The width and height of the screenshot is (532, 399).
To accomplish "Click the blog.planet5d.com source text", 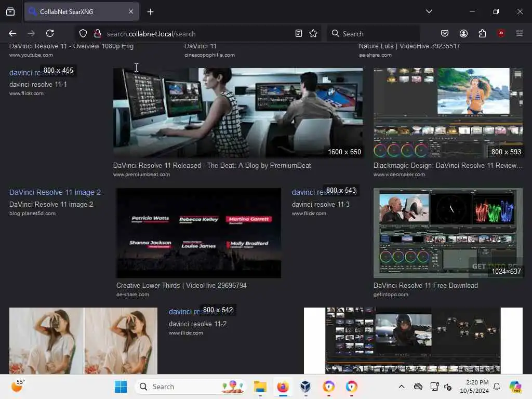I will pos(32,214).
